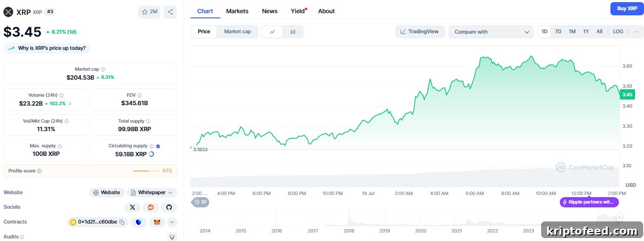The height and width of the screenshot is (241, 644).
Task: Select the Market cap chart toggle
Action: [x=237, y=32]
